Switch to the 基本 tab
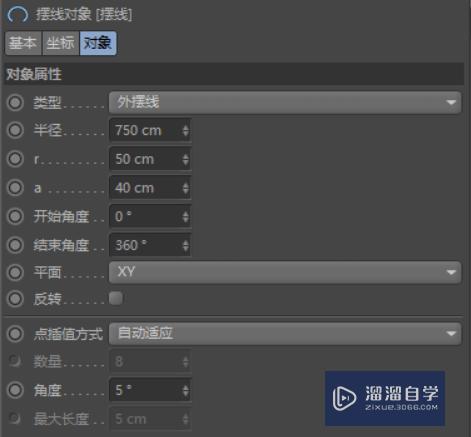Viewport: 471px width, 437px height. click(23, 43)
